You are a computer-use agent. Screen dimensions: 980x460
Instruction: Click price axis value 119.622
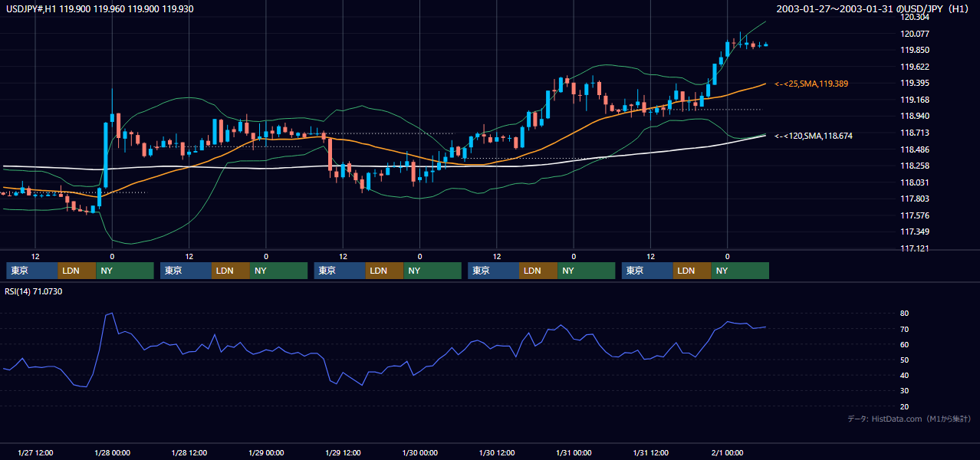(x=916, y=67)
